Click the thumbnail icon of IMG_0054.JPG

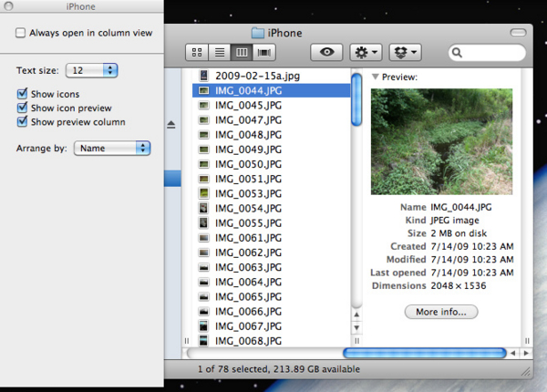point(203,208)
